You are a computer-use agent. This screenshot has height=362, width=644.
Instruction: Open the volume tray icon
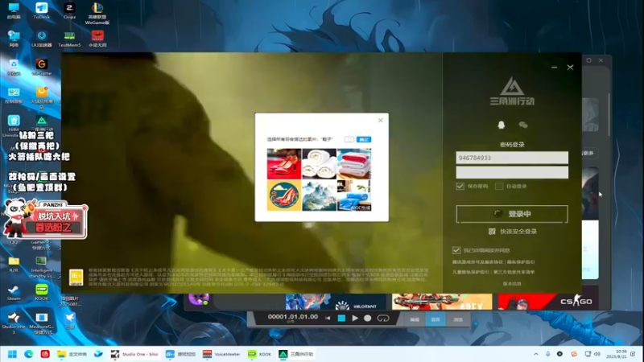[x=597, y=354]
